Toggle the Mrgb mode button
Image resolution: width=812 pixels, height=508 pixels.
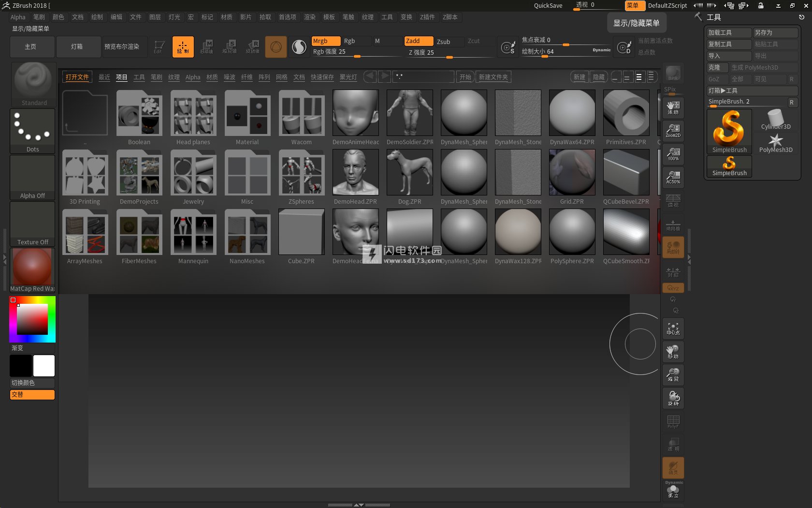click(x=326, y=41)
